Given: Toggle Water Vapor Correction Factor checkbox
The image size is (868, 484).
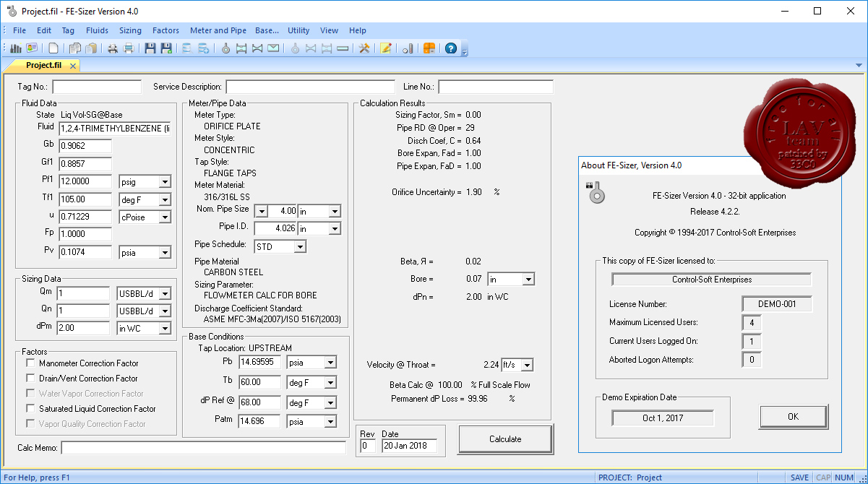Looking at the screenshot, I should click(x=30, y=393).
